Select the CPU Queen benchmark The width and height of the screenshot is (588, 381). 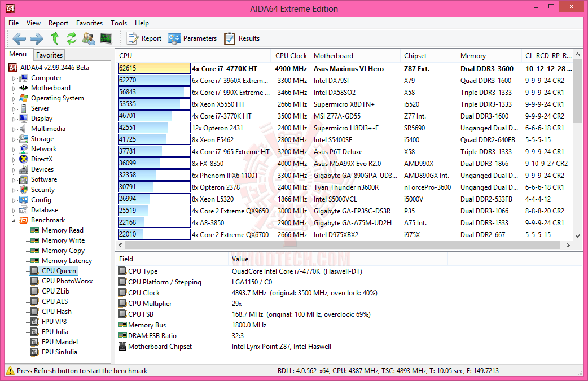coord(59,271)
